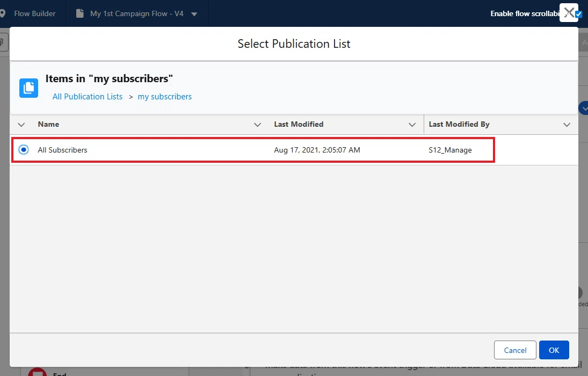
Task: Select the All Subscribers radio button
Action: (24, 150)
